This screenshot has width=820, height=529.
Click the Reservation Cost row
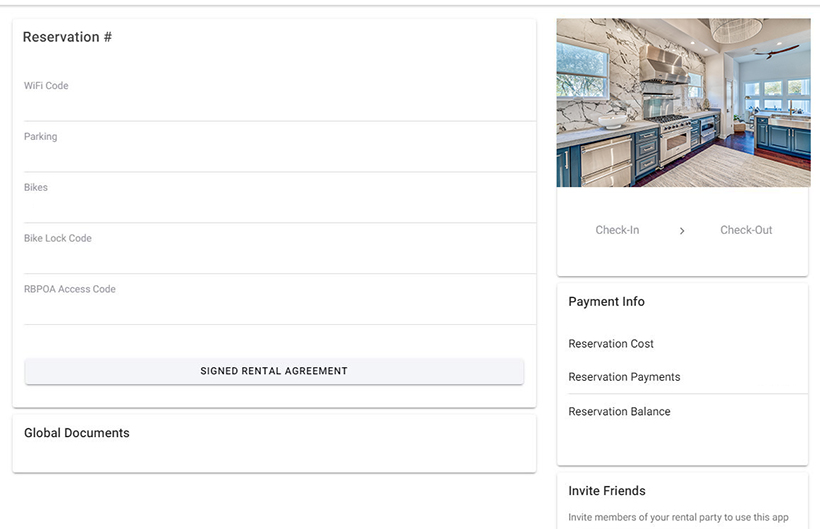coord(688,343)
